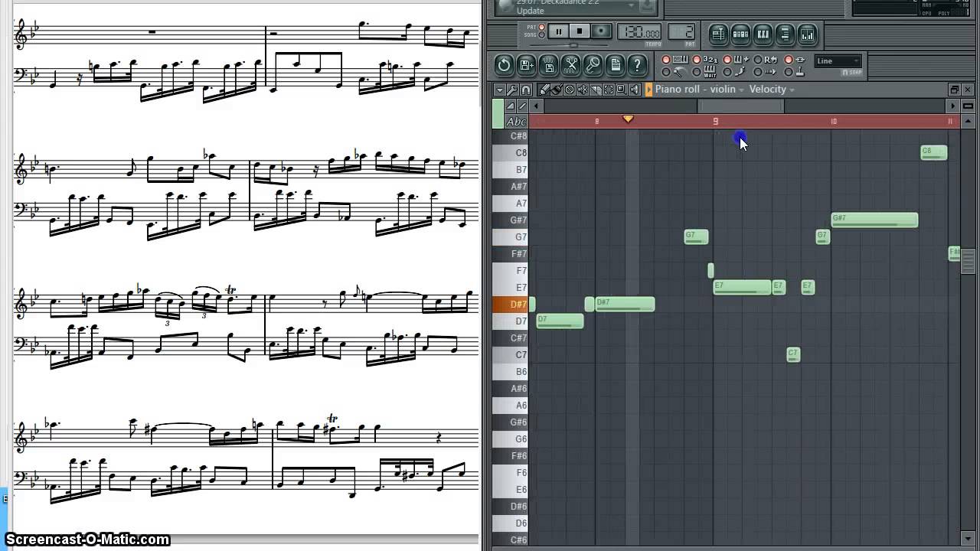The image size is (980, 551).
Task: Click the piano roll magnet snap icon
Action: pos(525,90)
